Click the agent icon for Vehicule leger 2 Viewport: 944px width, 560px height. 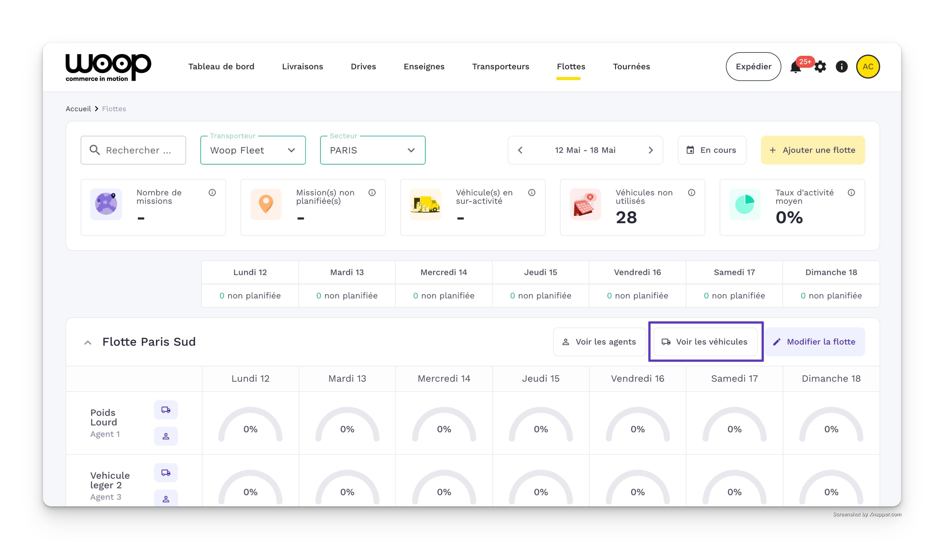(x=166, y=498)
